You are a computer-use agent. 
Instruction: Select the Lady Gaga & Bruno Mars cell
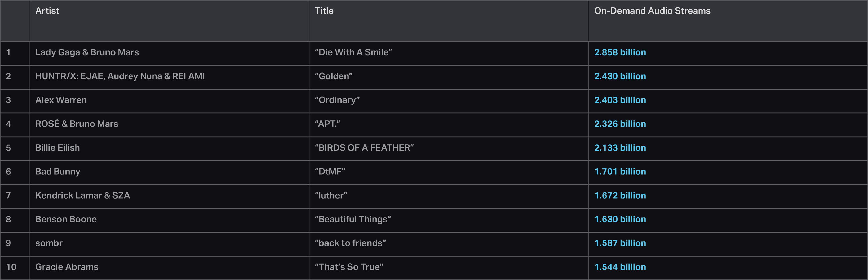[x=87, y=52]
